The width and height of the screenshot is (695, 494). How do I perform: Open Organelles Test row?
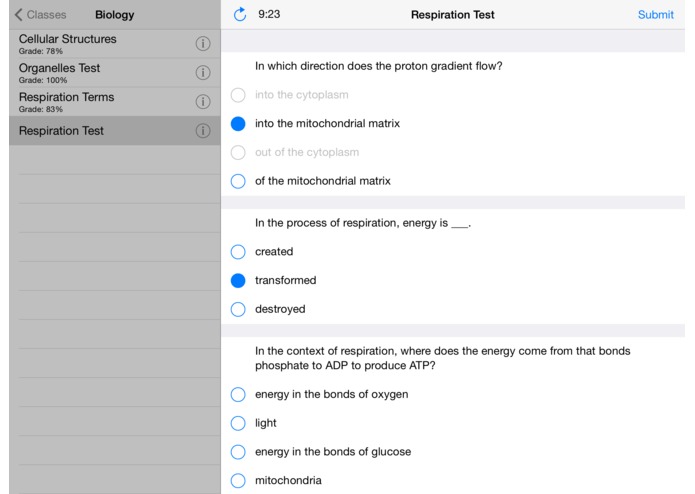(114, 73)
